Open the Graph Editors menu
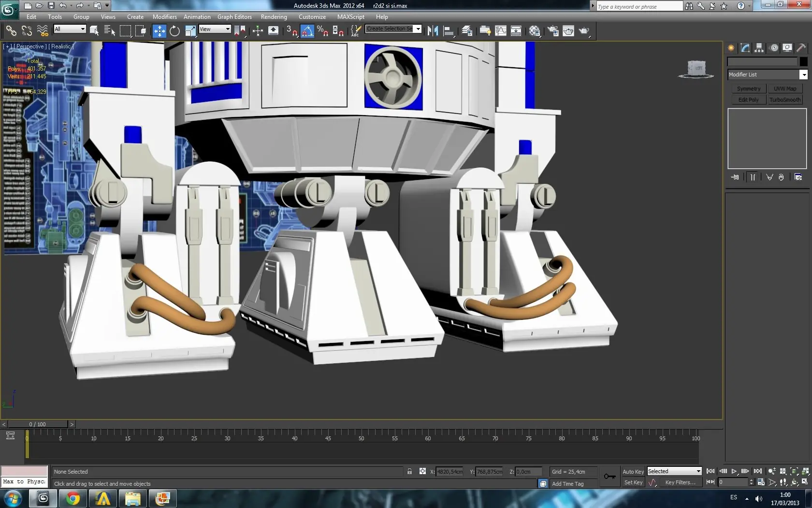812x508 pixels. click(234, 17)
